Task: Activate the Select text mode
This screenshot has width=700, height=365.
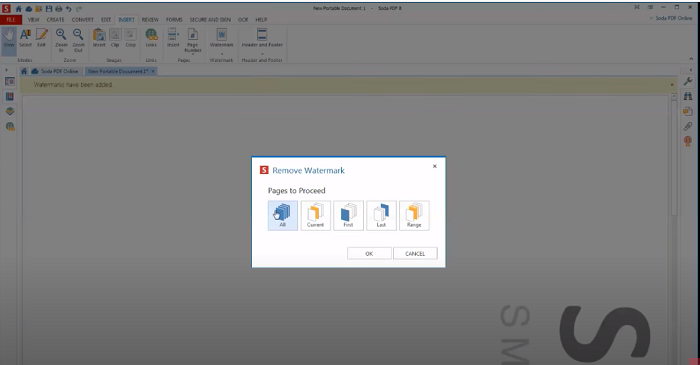Action: [25, 38]
